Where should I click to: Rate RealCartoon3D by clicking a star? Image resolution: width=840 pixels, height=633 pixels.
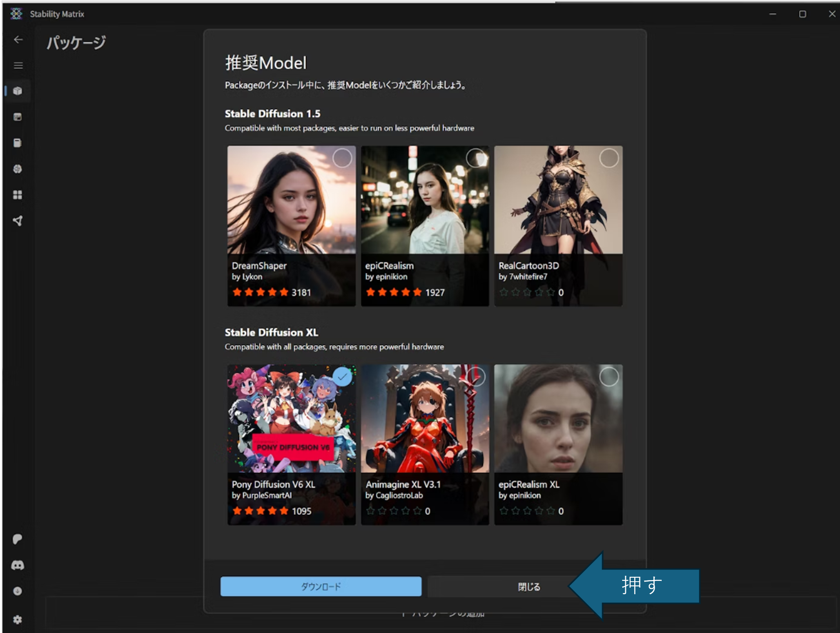click(x=527, y=292)
